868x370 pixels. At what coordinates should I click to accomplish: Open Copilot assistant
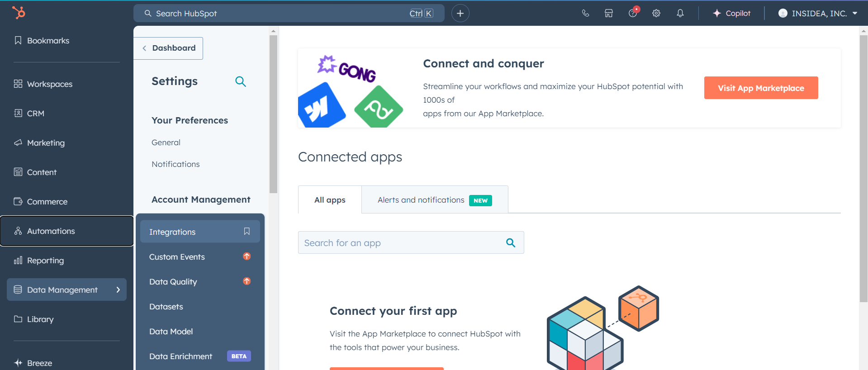coord(731,14)
